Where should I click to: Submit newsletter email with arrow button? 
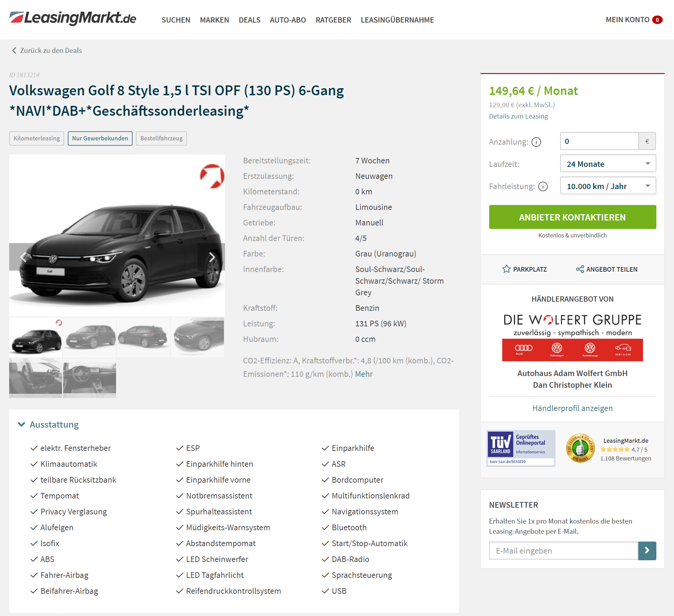(647, 551)
